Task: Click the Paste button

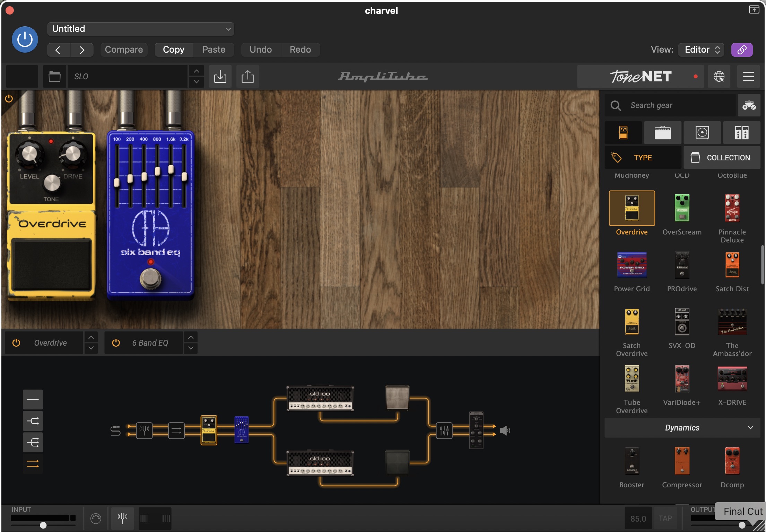Action: 214,50
